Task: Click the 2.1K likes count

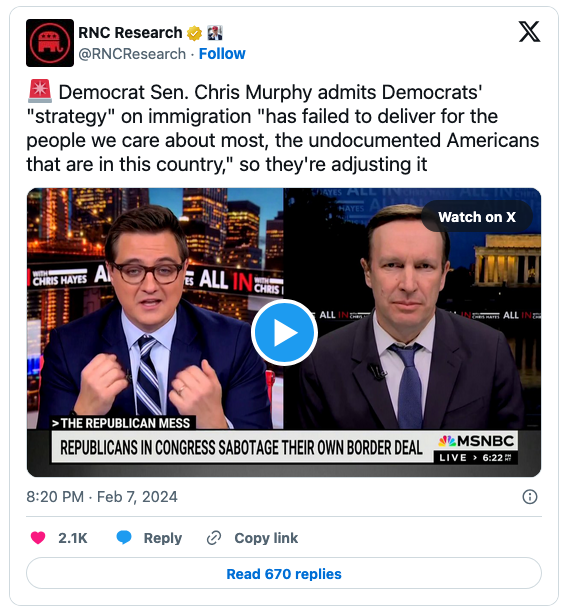Action: click(x=73, y=538)
